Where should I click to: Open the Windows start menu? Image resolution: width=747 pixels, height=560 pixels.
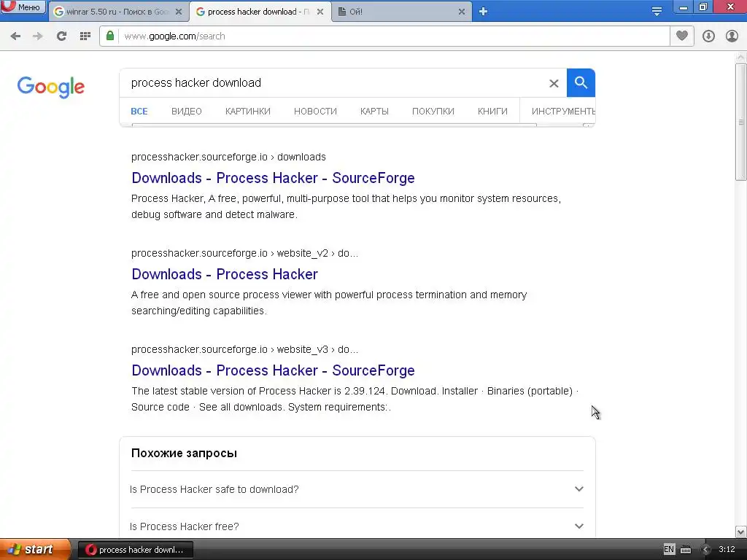[x=35, y=550]
